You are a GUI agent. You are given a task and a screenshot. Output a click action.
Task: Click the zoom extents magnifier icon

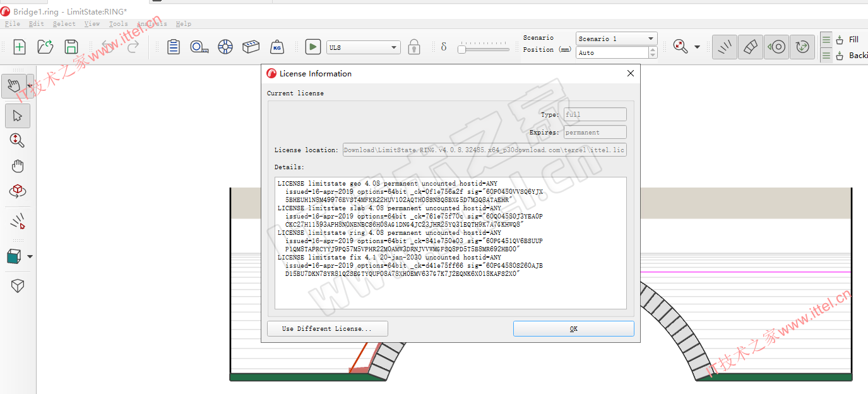(x=681, y=47)
